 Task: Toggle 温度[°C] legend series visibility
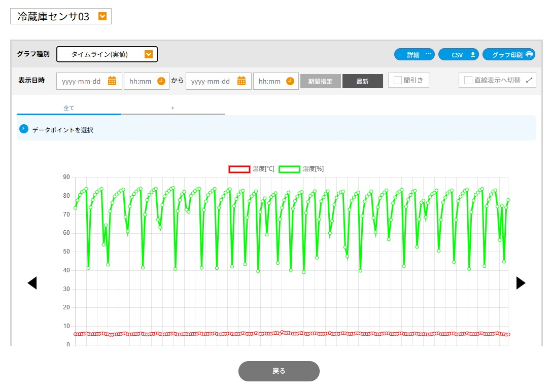point(239,169)
